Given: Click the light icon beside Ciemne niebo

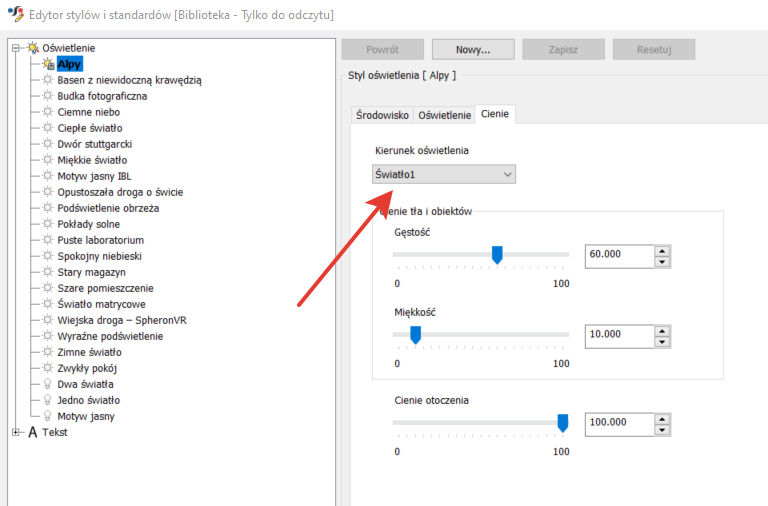Looking at the screenshot, I should (48, 112).
